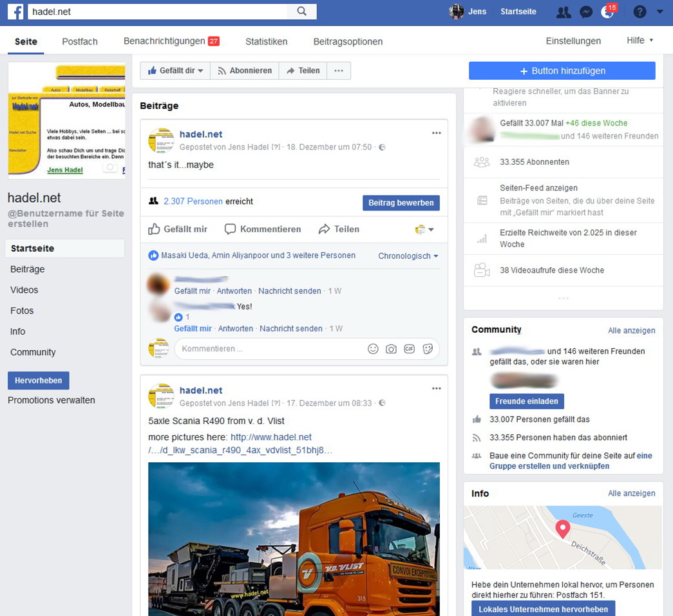Click the Button hinzufügen button
The height and width of the screenshot is (616, 673).
tap(562, 71)
